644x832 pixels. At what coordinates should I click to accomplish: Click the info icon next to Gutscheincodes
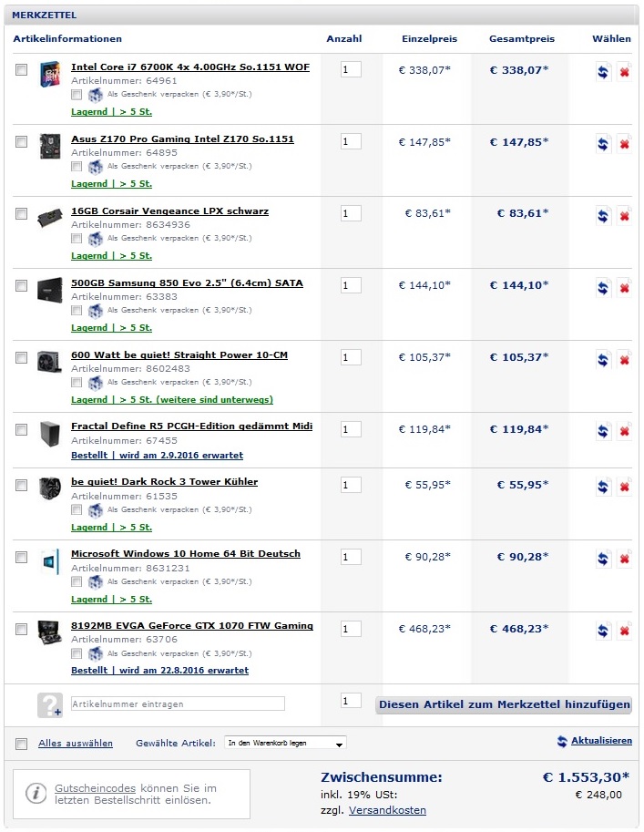point(36,794)
